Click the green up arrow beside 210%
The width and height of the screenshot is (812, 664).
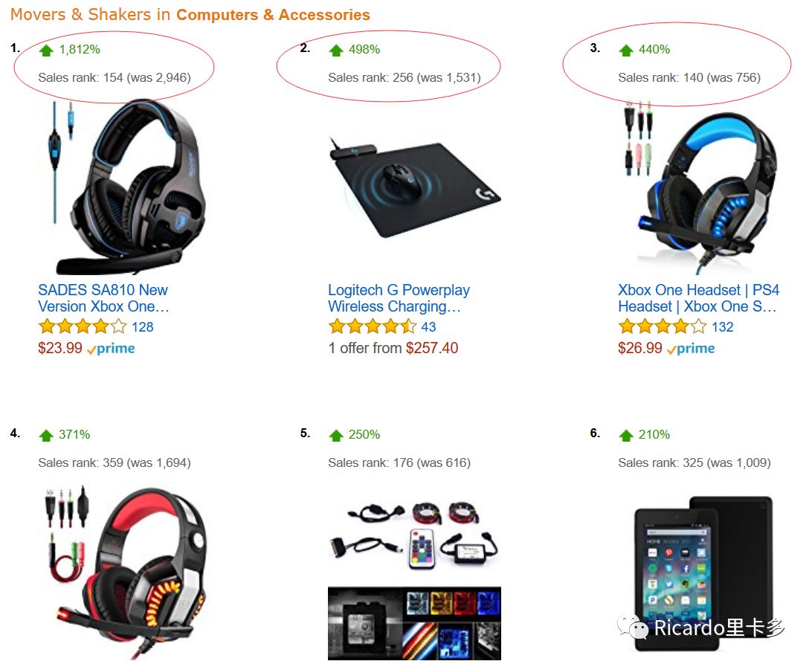pos(626,435)
